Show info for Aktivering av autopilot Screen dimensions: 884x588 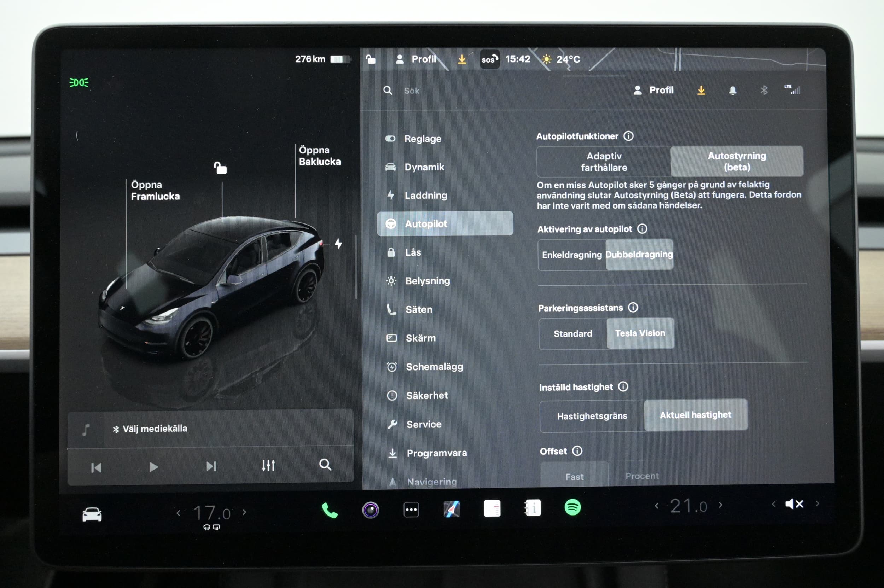tap(642, 228)
